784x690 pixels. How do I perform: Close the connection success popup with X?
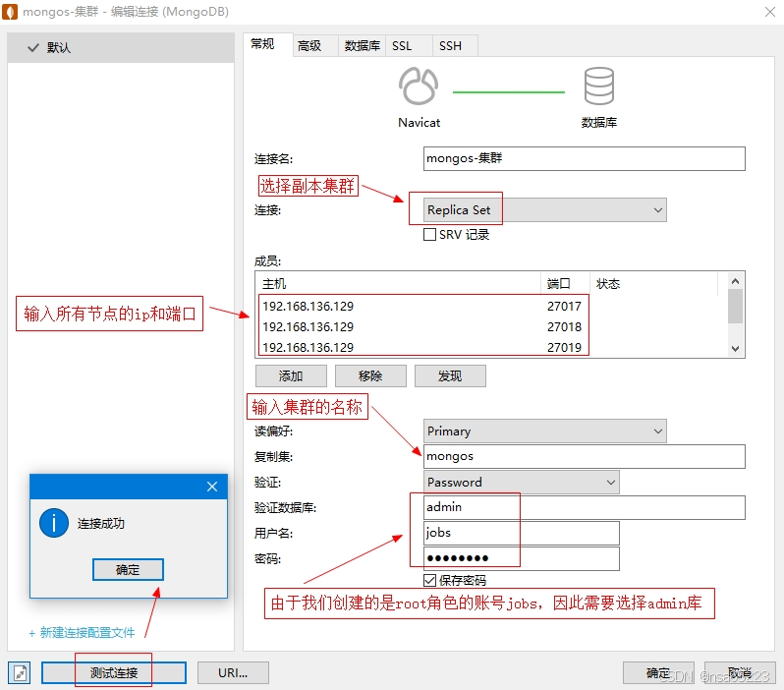coord(212,487)
